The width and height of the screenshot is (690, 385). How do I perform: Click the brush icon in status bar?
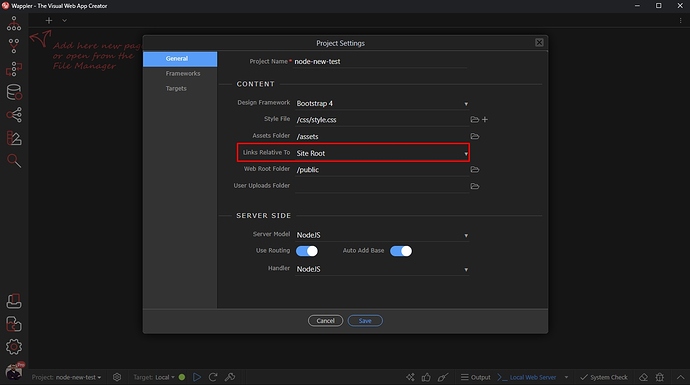pyautogui.click(x=443, y=377)
